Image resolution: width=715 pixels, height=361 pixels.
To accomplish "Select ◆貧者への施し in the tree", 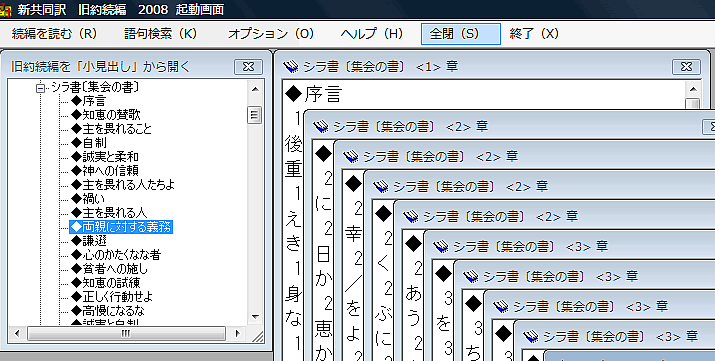I will click(x=109, y=269).
